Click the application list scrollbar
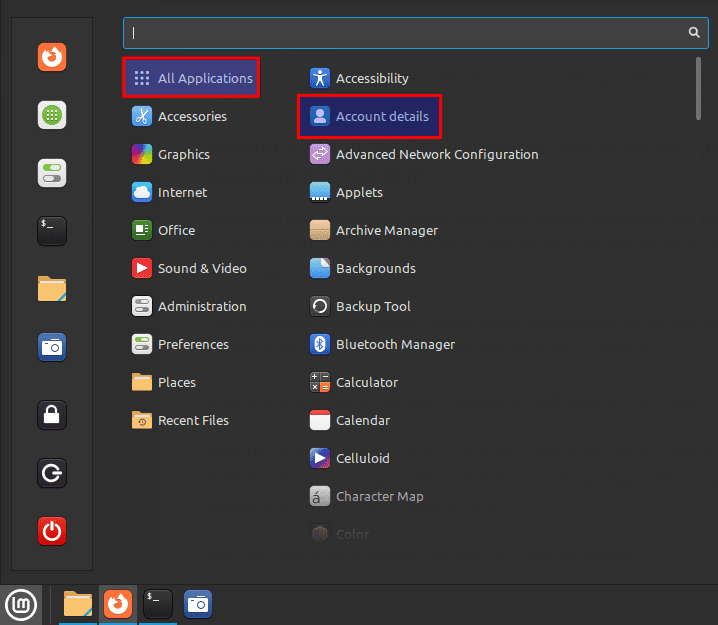Viewport: 718px width, 625px height. pyautogui.click(x=698, y=88)
